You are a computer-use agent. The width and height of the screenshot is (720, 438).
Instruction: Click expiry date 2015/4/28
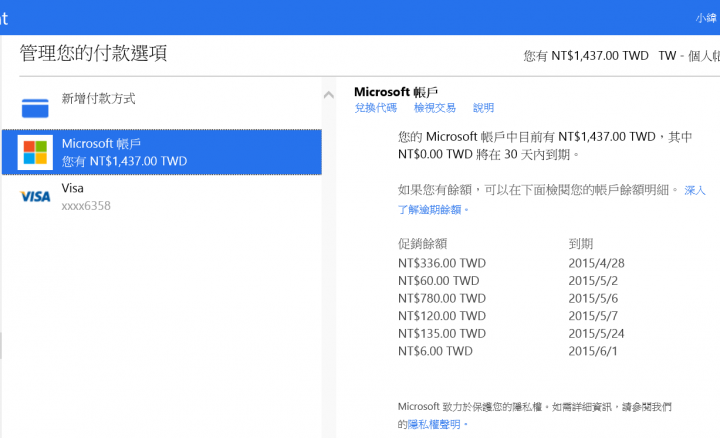coord(596,263)
